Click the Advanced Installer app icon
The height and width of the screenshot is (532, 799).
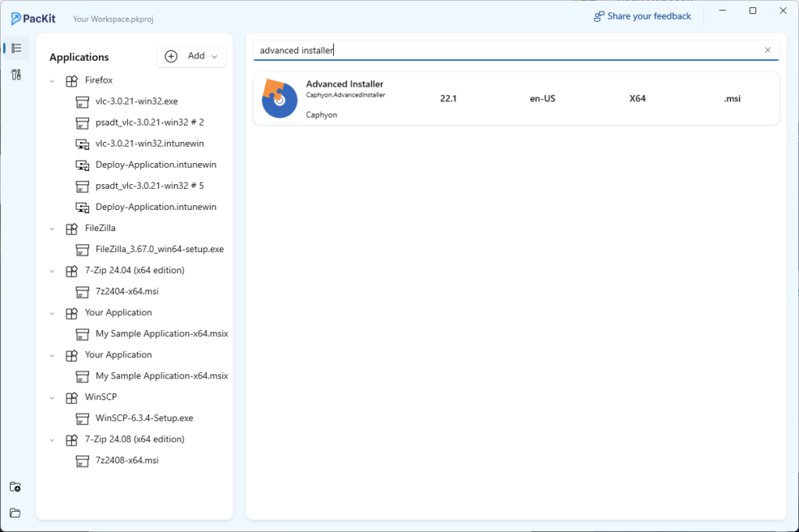(x=279, y=99)
